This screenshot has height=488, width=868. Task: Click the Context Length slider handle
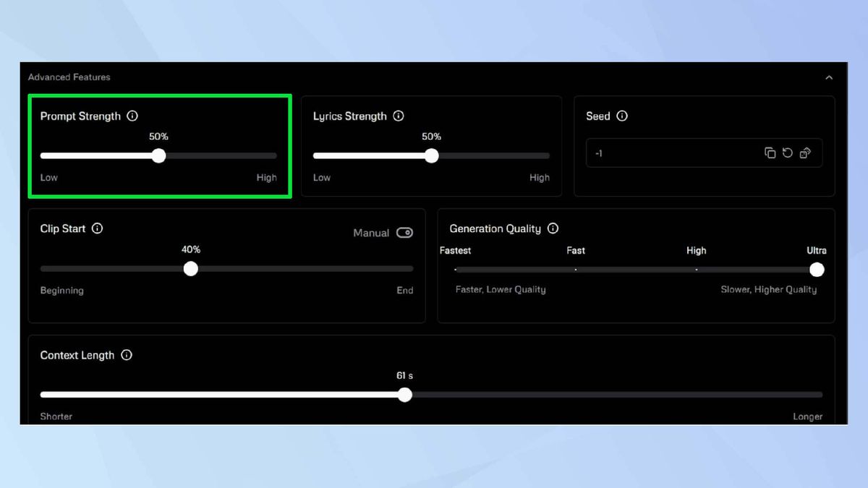point(404,395)
